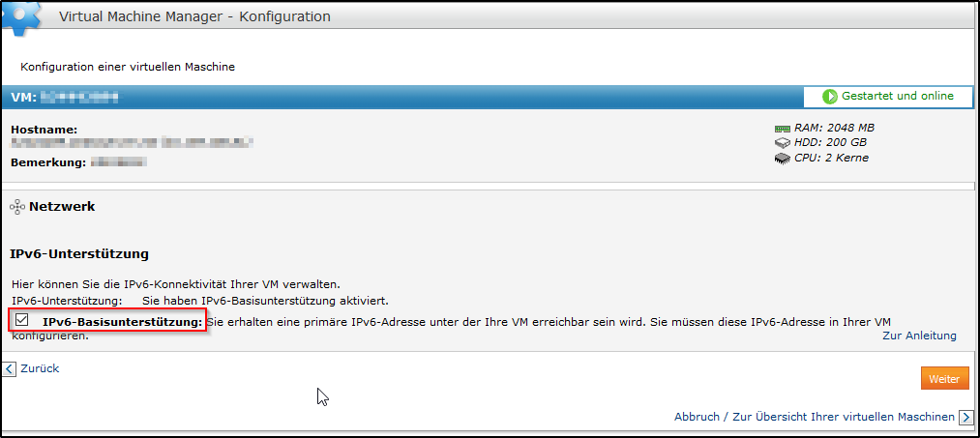Open the Zur Anleitung guide link

[x=918, y=336]
